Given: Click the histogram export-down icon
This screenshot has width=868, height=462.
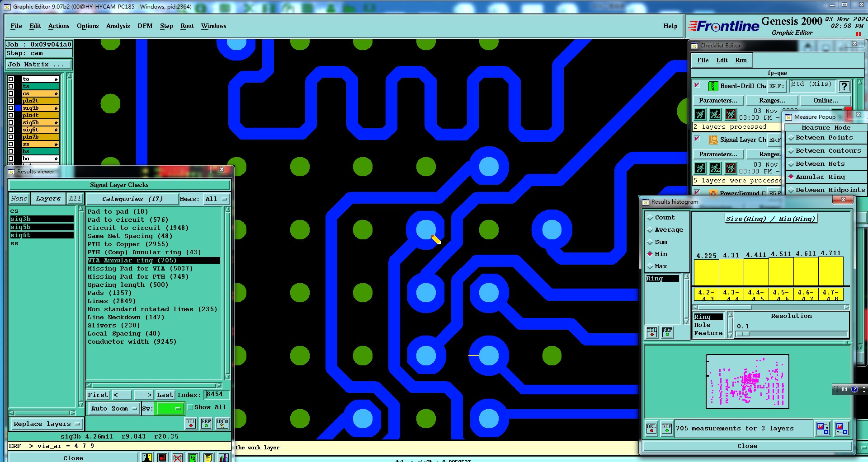Looking at the screenshot, I should click(823, 428).
